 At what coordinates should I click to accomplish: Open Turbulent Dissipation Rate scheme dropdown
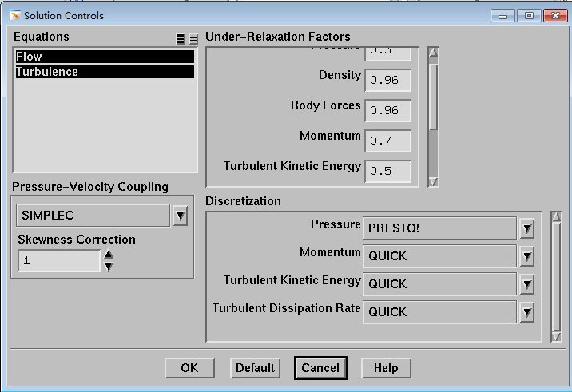[x=526, y=312]
